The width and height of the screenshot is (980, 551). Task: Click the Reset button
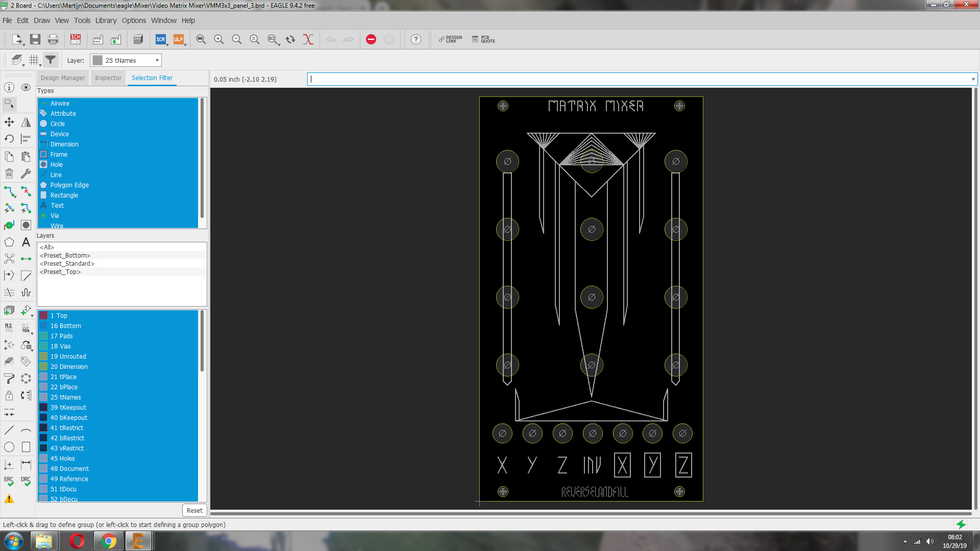click(194, 510)
